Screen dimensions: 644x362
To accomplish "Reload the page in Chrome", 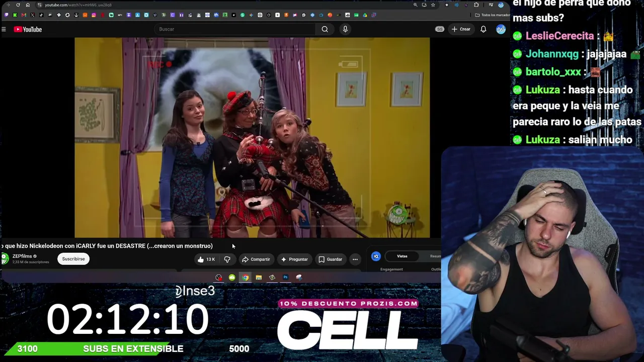I will (x=18, y=5).
